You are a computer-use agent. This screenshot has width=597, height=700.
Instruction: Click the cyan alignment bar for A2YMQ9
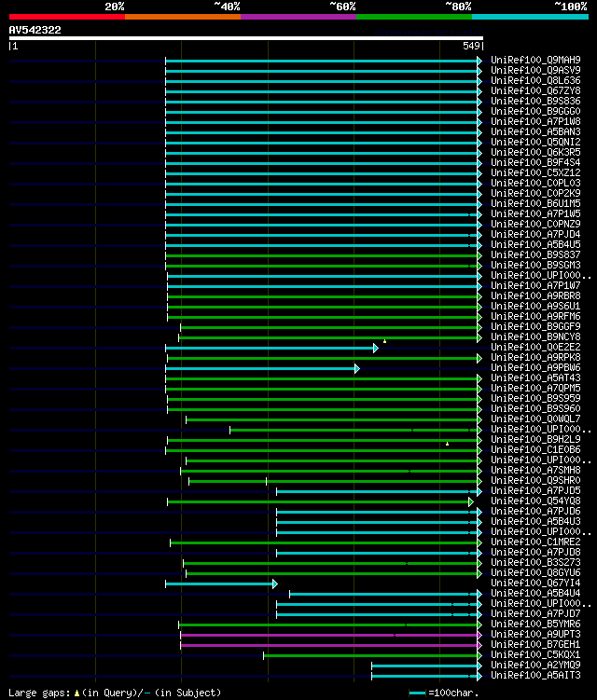pos(424,666)
